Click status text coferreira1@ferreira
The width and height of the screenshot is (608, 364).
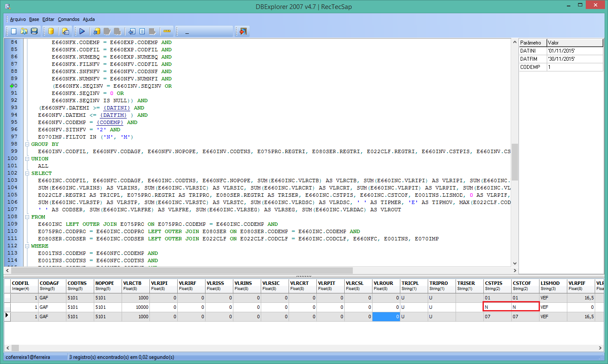28,357
